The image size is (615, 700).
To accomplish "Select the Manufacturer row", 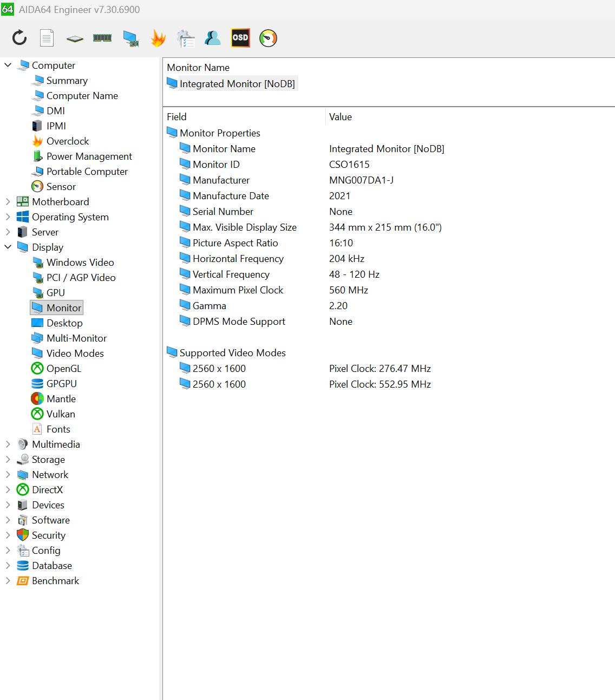I will (389, 180).
